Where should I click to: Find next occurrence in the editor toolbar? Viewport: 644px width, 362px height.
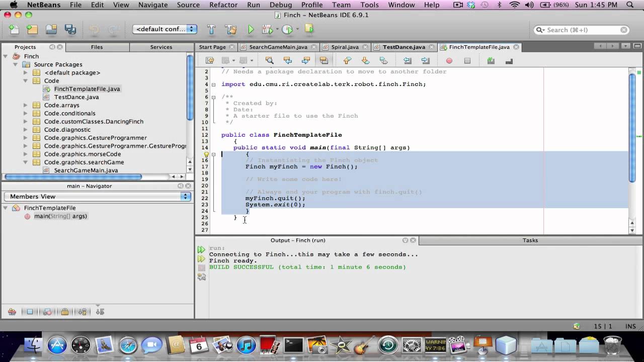[x=305, y=61]
